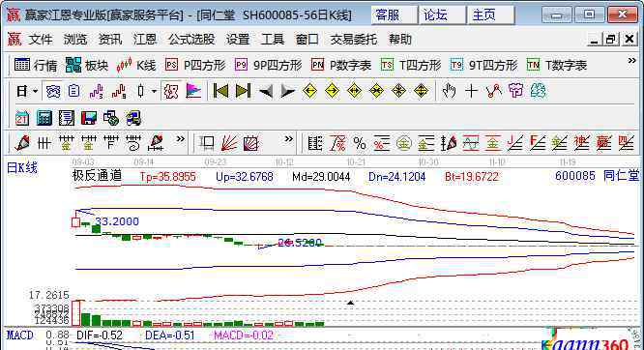Image resolution: width=644 pixels, height=350 pixels.
Task: Open the calculator icon
Action: 44,118
